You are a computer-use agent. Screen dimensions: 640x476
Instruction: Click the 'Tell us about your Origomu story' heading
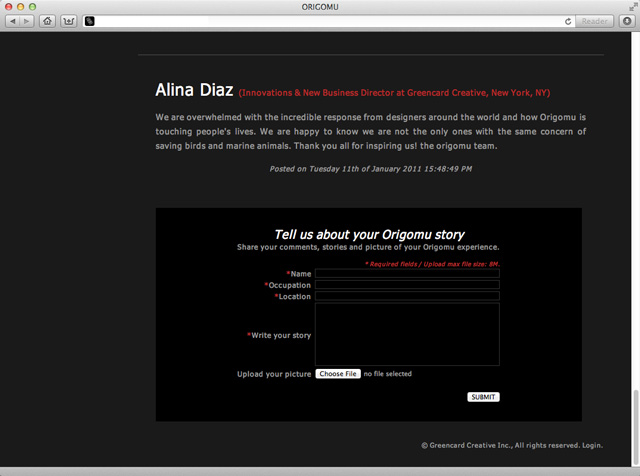369,235
